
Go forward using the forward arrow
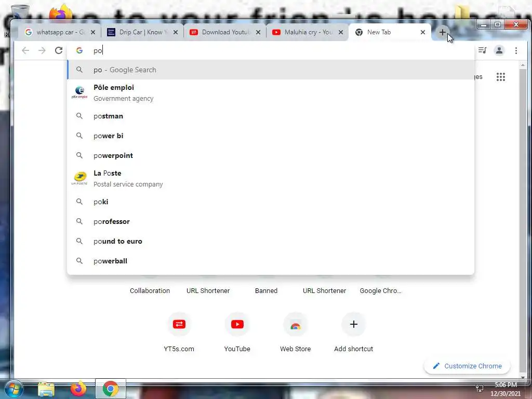point(42,50)
